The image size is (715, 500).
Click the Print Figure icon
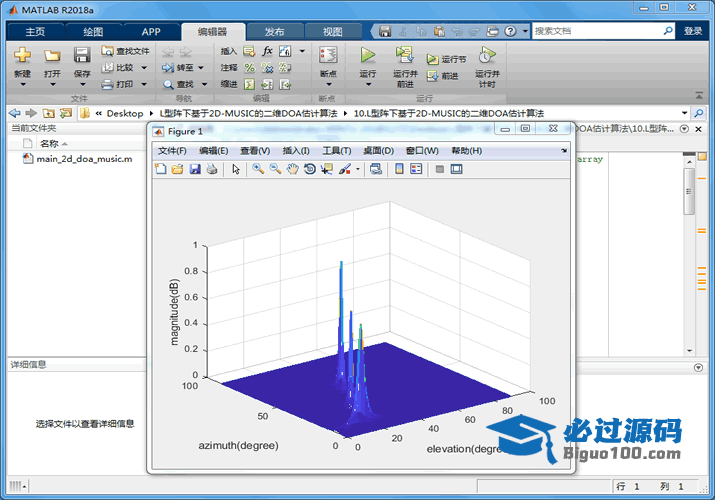tap(212, 169)
